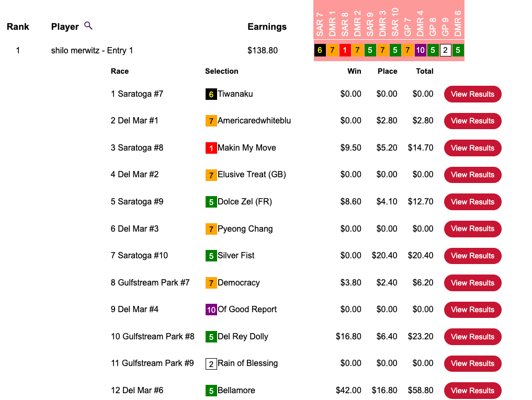Image resolution: width=532 pixels, height=400 pixels.
Task: Click the magnifier search icon beside Player
Action: (88, 26)
